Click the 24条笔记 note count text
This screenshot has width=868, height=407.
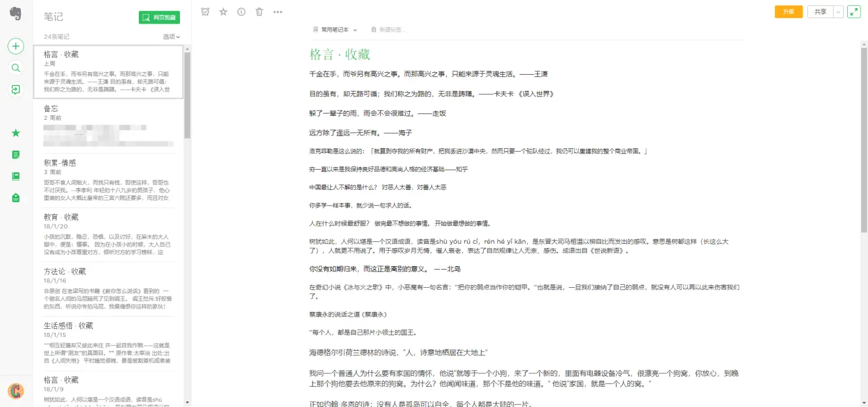(x=57, y=36)
